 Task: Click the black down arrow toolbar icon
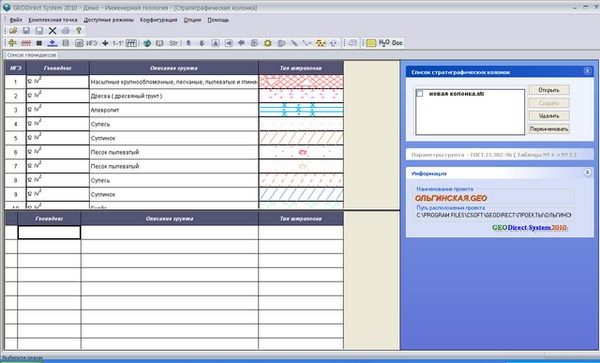[x=105, y=43]
